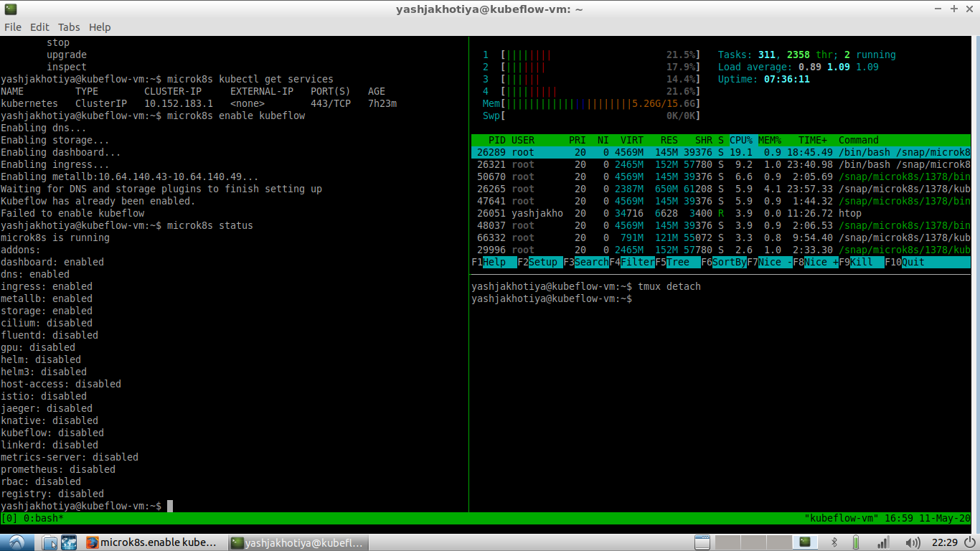Click the Bluetooth icon in the system tray
Screen dimensions: 980x551
tap(834, 543)
